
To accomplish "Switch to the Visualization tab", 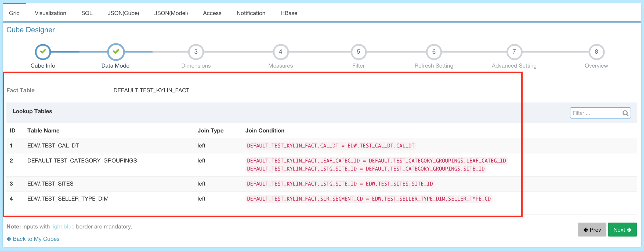I will 50,13.
